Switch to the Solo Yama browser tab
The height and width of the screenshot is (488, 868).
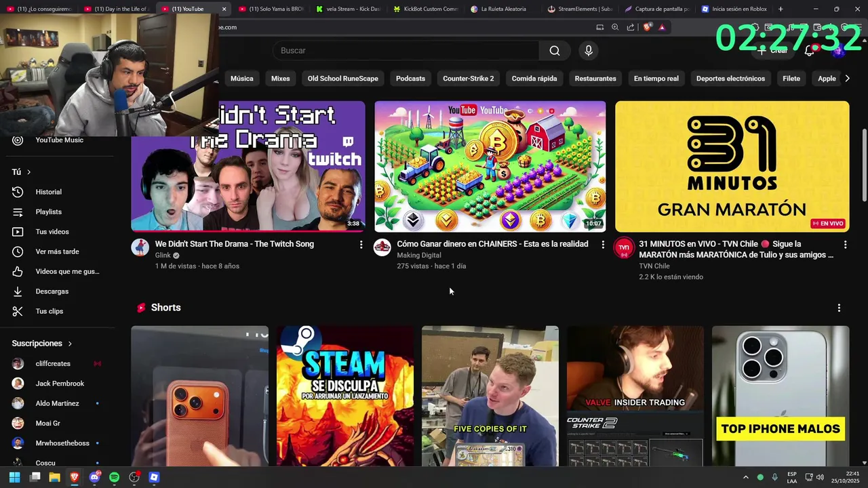[271, 9]
